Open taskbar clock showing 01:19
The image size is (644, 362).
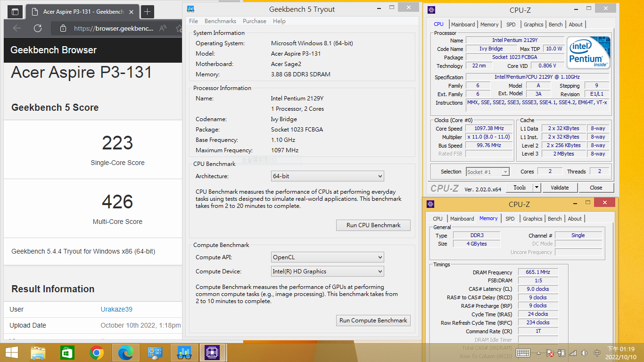(621, 353)
